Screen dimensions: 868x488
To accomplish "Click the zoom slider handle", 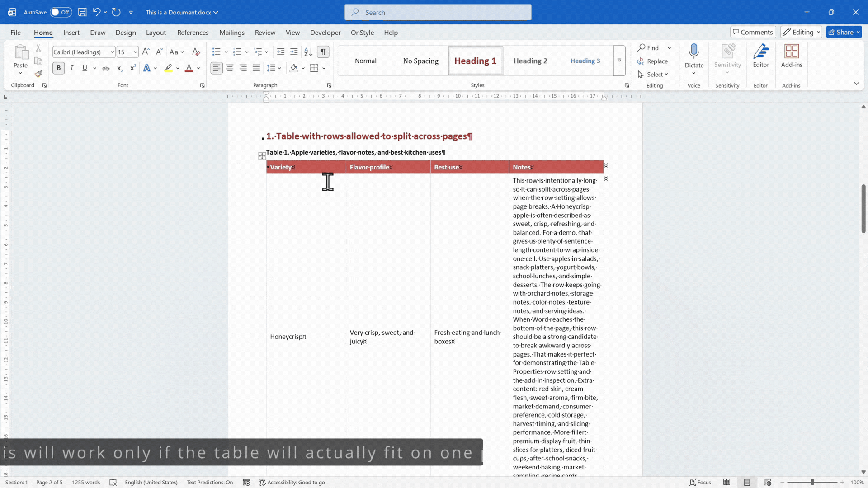I will coord(812,483).
